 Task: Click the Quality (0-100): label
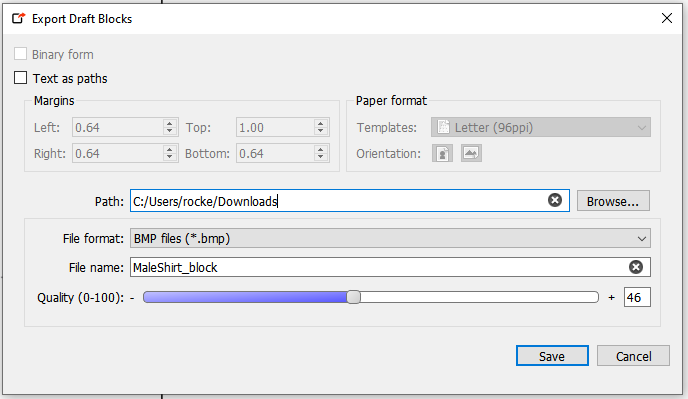pos(80,298)
